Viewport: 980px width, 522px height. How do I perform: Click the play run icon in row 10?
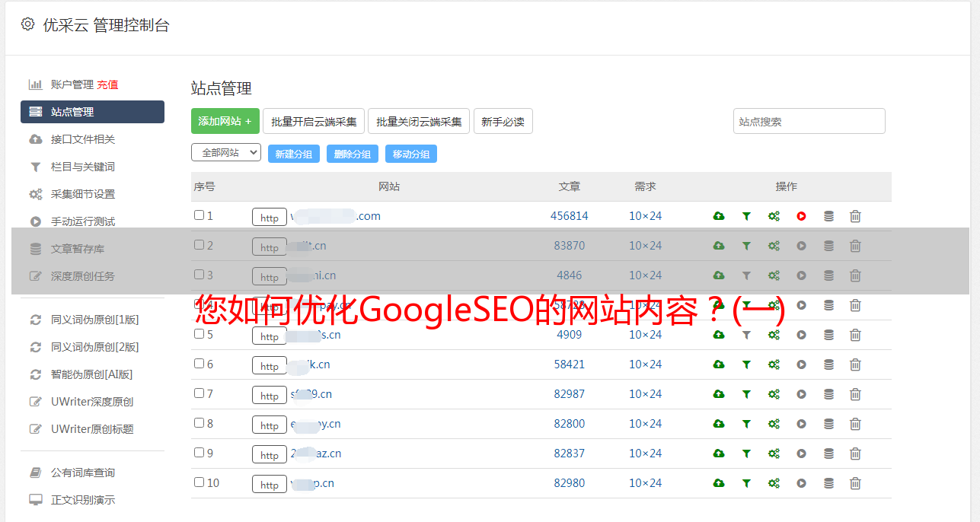click(x=801, y=483)
